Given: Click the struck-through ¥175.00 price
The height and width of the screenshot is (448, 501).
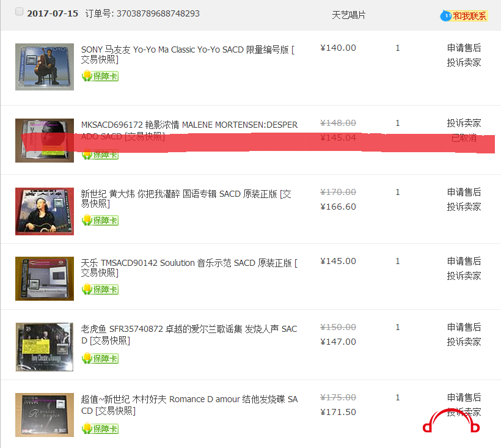Looking at the screenshot, I should [x=338, y=397].
